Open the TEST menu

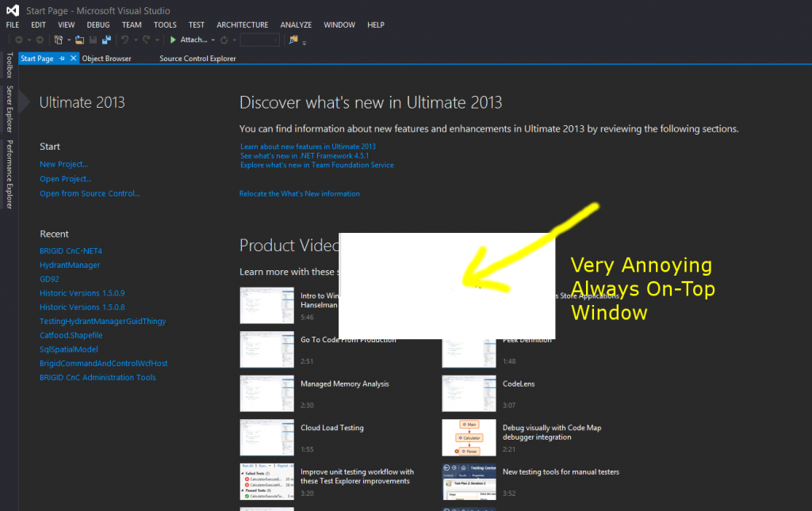(x=197, y=25)
